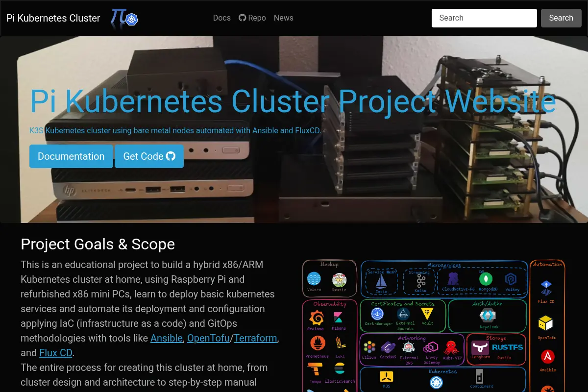The height and width of the screenshot is (392, 588).
Task: Click the containerd icon
Action: point(480,377)
